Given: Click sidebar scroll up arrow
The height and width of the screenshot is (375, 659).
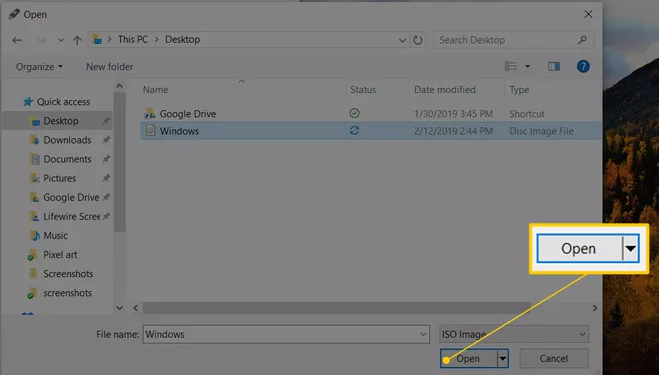Looking at the screenshot, I should [120, 86].
